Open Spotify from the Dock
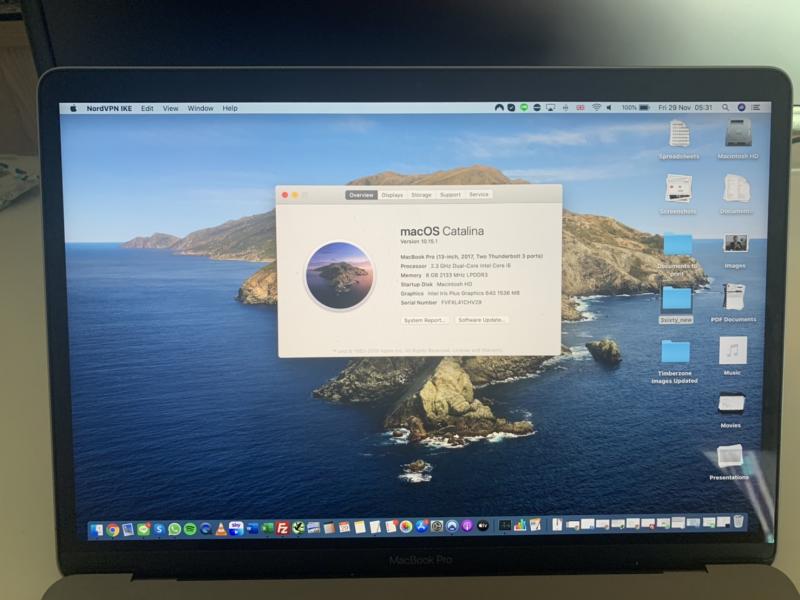The width and height of the screenshot is (800, 600). click(190, 529)
